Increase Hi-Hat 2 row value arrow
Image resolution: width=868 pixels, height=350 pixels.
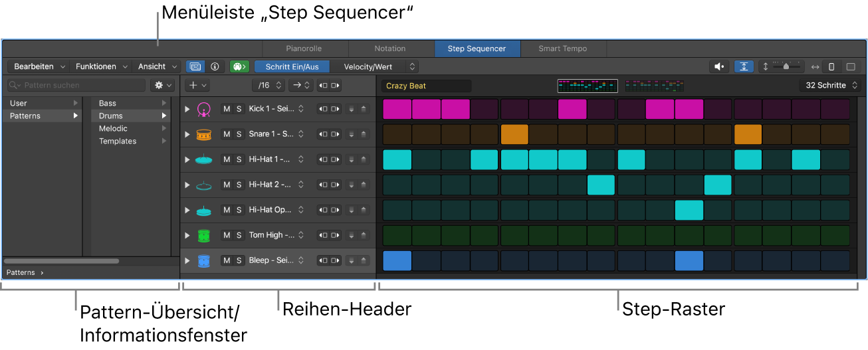[x=364, y=185]
